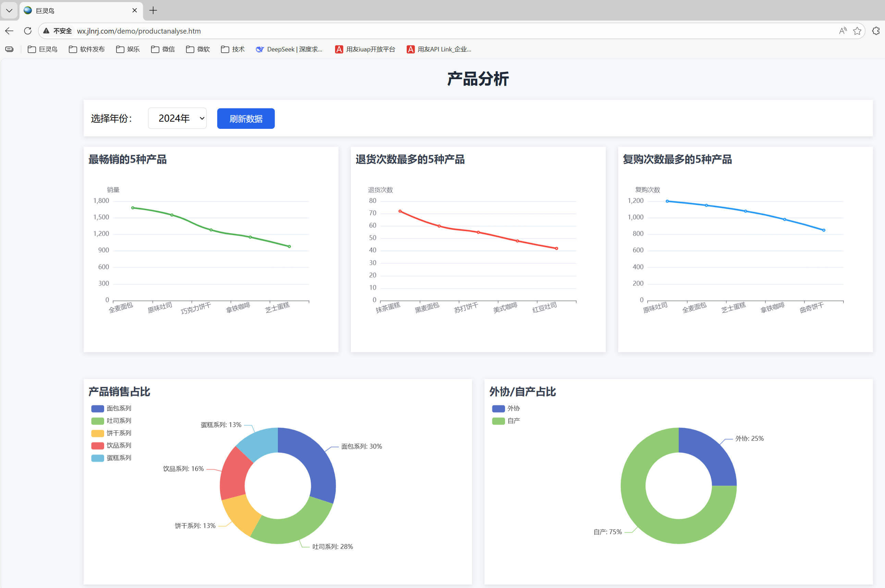
Task: Click the not-secure warning icon
Action: tap(47, 31)
